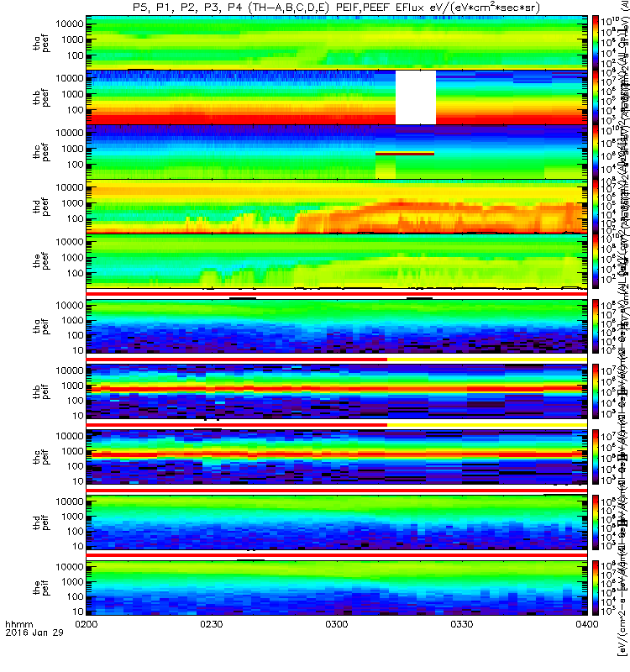Image resolution: width=630 pixels, height=672 pixels.
Task: Click the red bar above tha peif panel
Action: 337,294
